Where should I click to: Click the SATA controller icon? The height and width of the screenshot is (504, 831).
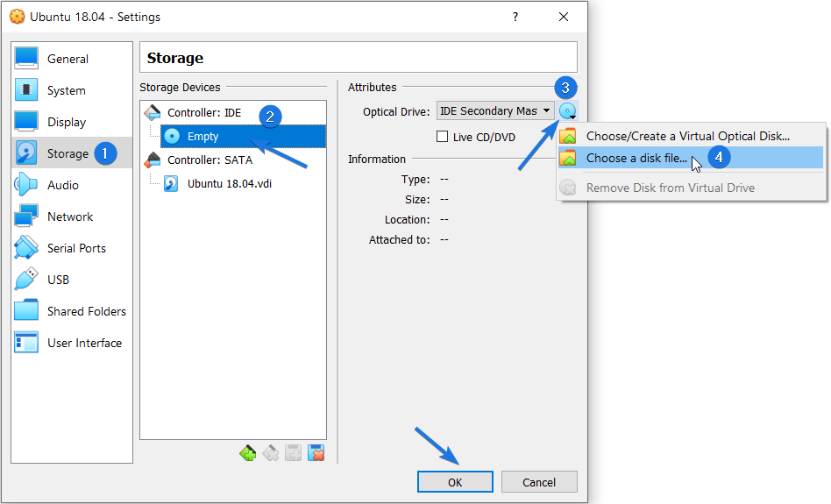click(x=153, y=160)
